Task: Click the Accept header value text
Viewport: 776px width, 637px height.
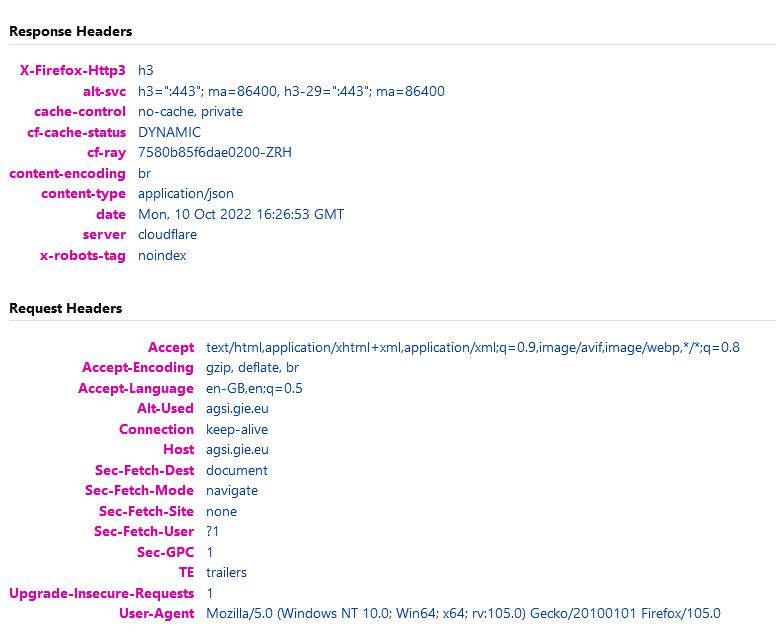Action: point(473,347)
